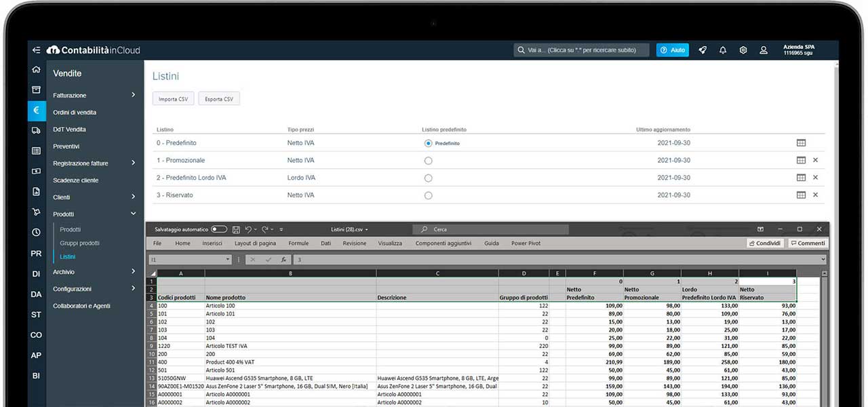Click Condividi button in Excel
This screenshot has width=868, height=407.
click(765, 243)
